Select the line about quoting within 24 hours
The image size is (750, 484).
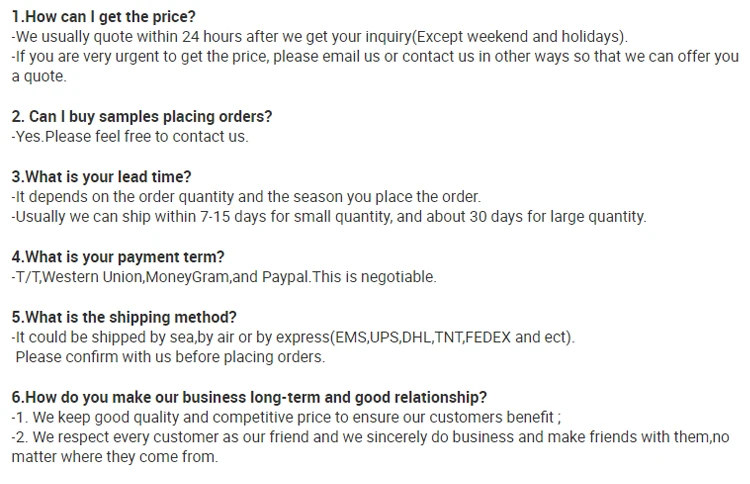click(x=320, y=37)
